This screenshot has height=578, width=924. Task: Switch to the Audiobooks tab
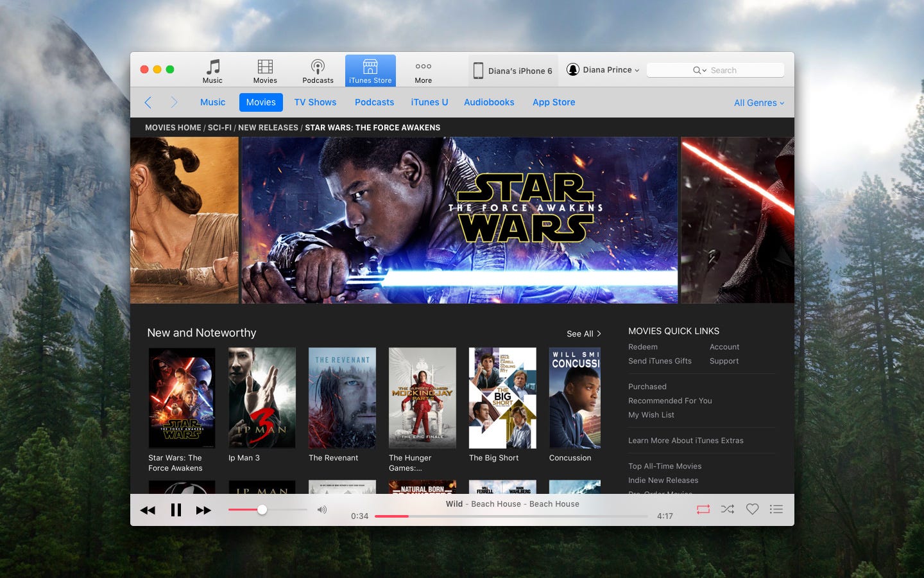tap(489, 102)
